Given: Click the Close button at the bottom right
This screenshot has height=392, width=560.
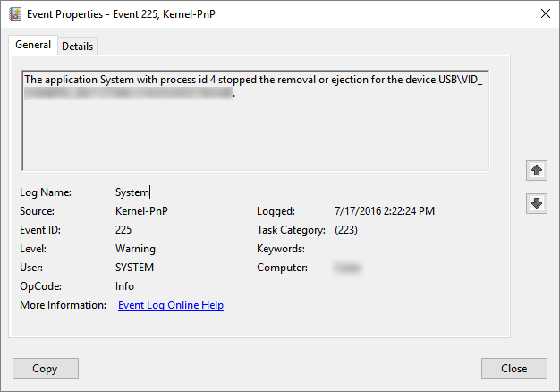Looking at the screenshot, I should 513,368.
